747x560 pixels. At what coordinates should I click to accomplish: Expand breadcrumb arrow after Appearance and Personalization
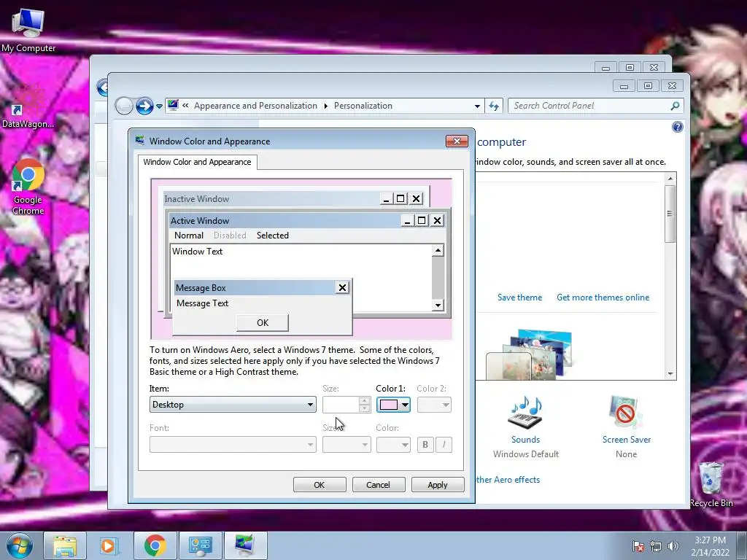click(x=326, y=106)
